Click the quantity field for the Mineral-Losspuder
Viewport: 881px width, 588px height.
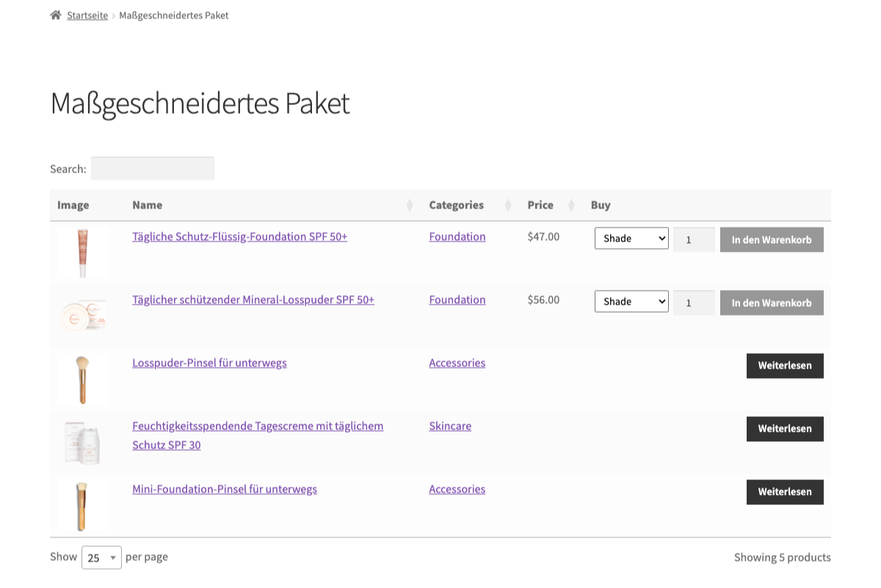[694, 302]
